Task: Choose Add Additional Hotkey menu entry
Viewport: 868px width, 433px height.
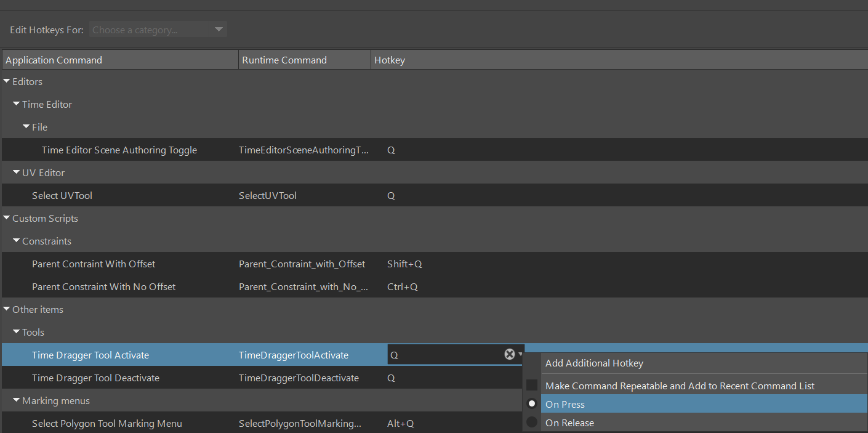Action: coord(594,363)
